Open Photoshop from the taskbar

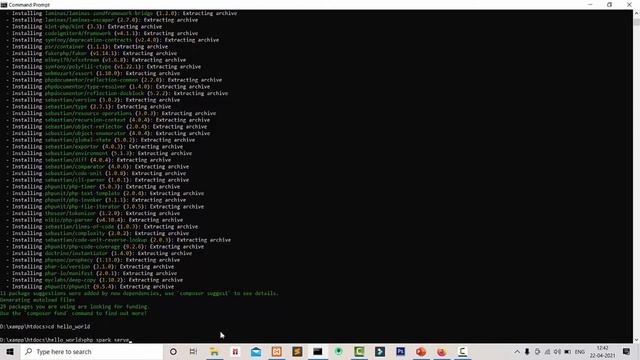coord(400,351)
